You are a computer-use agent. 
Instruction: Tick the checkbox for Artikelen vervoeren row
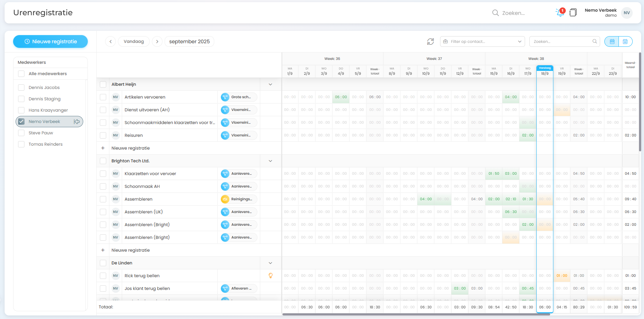pos(103,97)
